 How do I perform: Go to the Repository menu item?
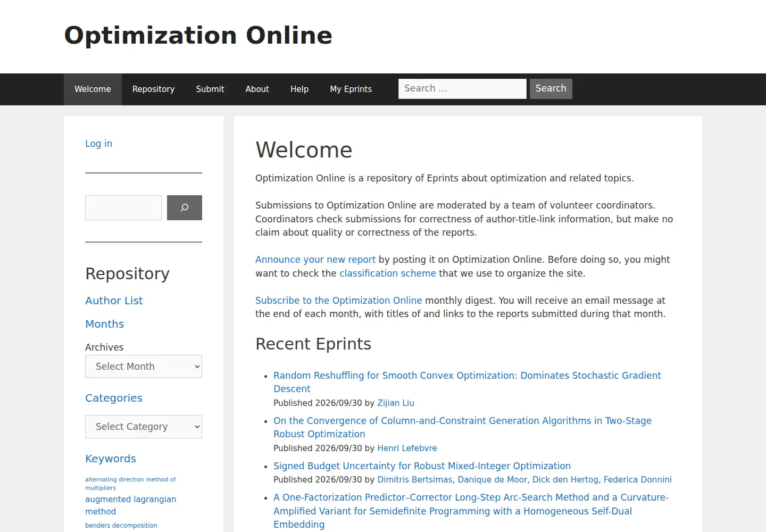tap(153, 89)
